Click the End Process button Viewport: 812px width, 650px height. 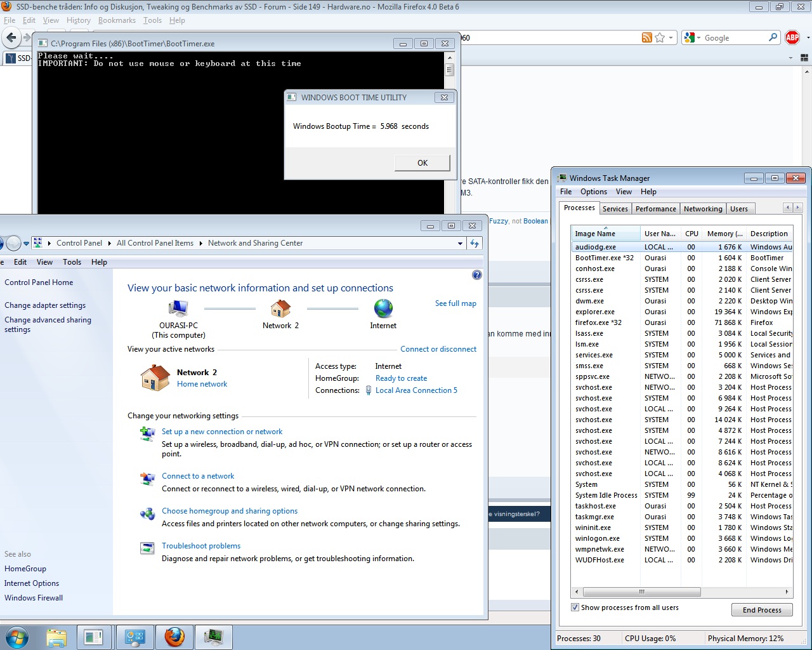(x=762, y=610)
